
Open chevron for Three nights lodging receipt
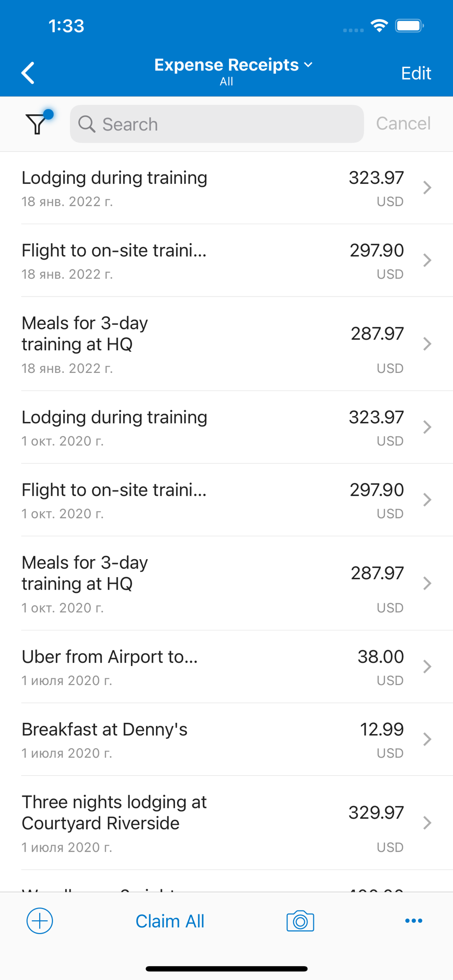click(427, 823)
